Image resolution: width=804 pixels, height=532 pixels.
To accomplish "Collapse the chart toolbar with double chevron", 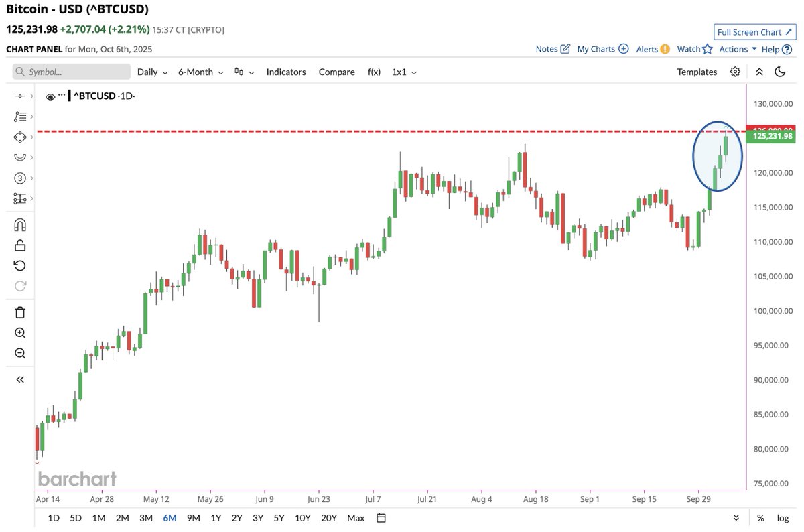I will [x=759, y=72].
